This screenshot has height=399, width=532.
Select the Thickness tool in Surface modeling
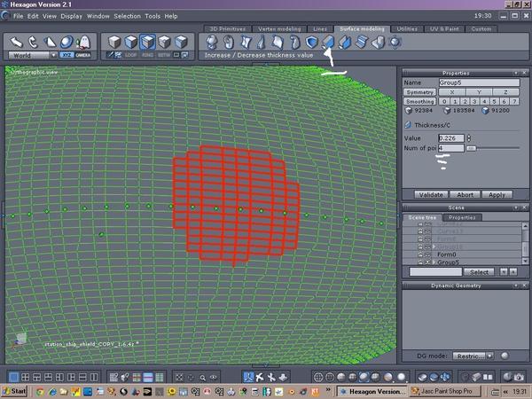[328, 42]
